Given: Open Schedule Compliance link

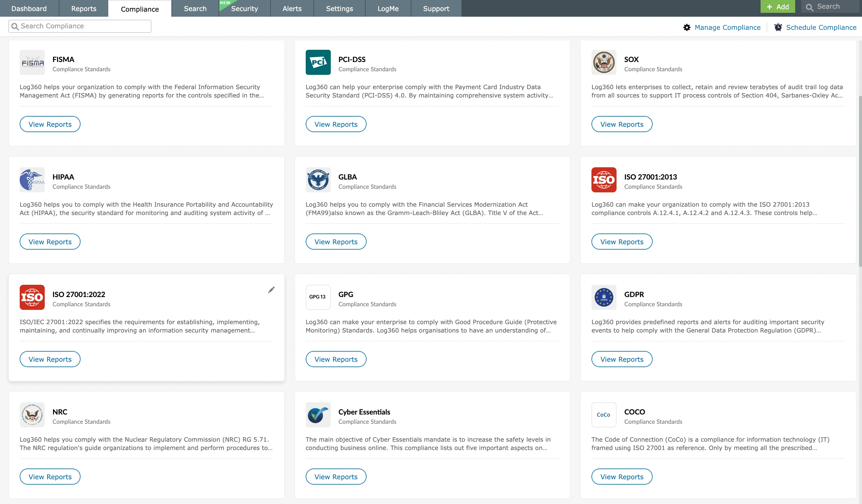Looking at the screenshot, I should [821, 27].
